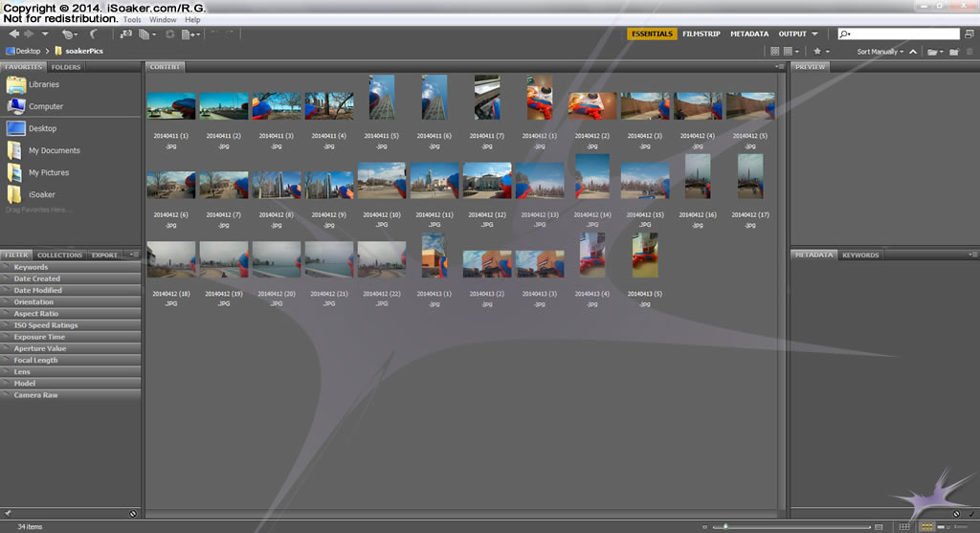Select view content as details icon
980x533 pixels.
pos(943,526)
